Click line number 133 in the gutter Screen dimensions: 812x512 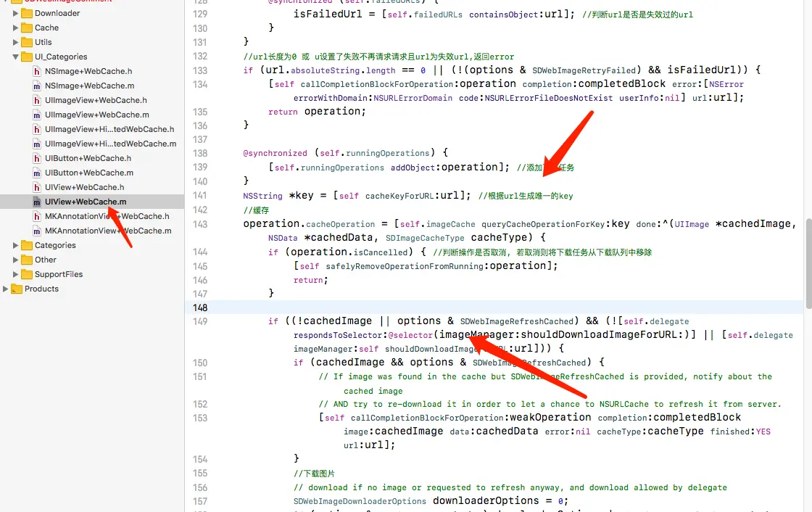pyautogui.click(x=200, y=70)
